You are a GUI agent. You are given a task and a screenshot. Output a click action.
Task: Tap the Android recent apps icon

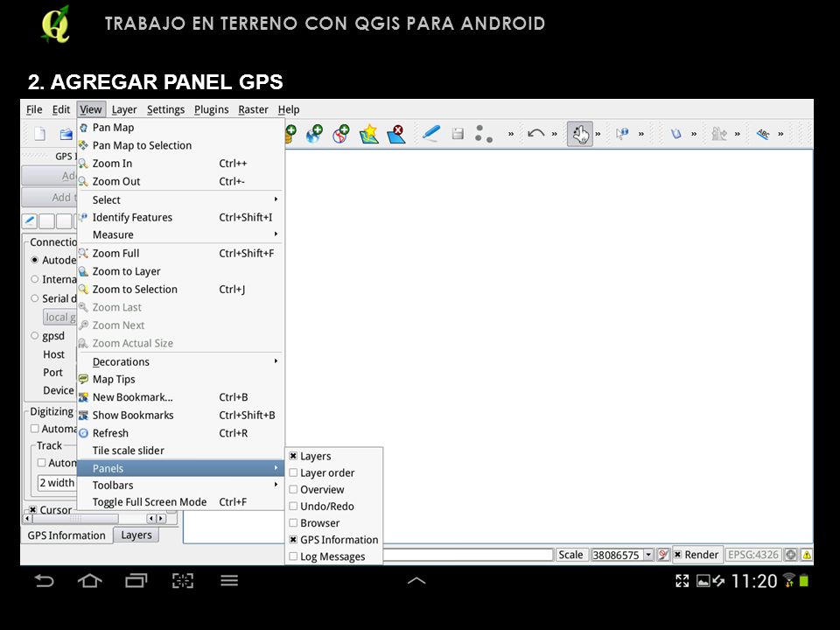click(136, 580)
